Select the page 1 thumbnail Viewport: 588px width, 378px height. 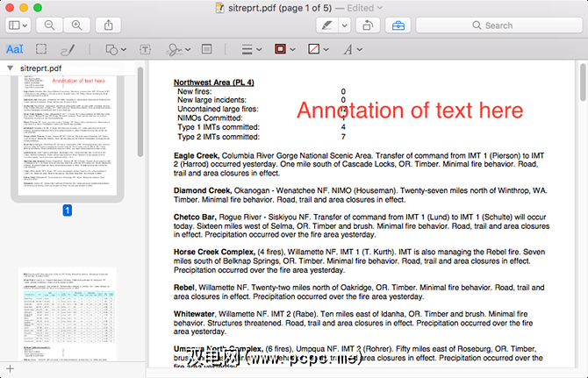tap(68, 134)
